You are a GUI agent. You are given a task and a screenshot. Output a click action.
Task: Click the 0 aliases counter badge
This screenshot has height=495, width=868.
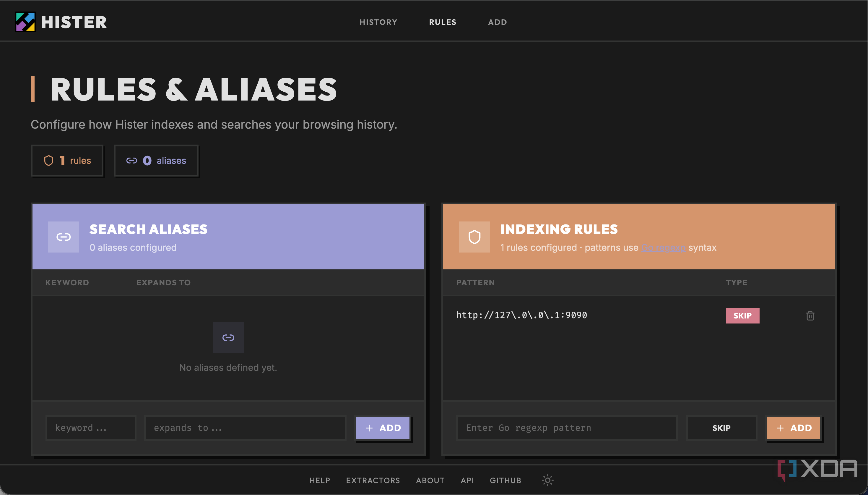[x=156, y=161]
